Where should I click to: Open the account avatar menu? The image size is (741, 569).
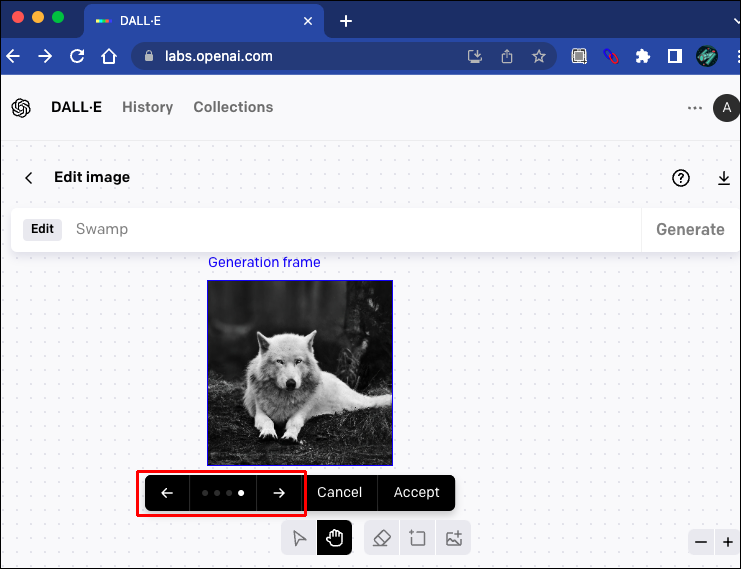pyautogui.click(x=726, y=108)
